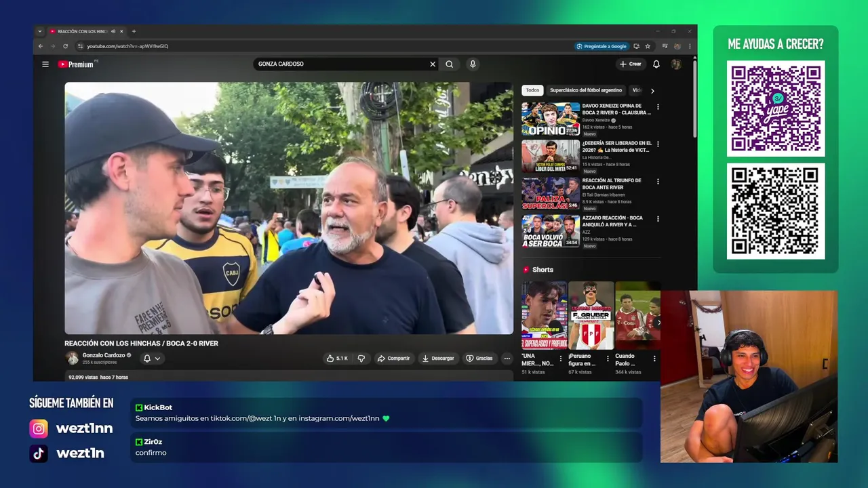Open a new tab with the plus icon
Viewport: 868px width, 488px height.
[x=134, y=31]
